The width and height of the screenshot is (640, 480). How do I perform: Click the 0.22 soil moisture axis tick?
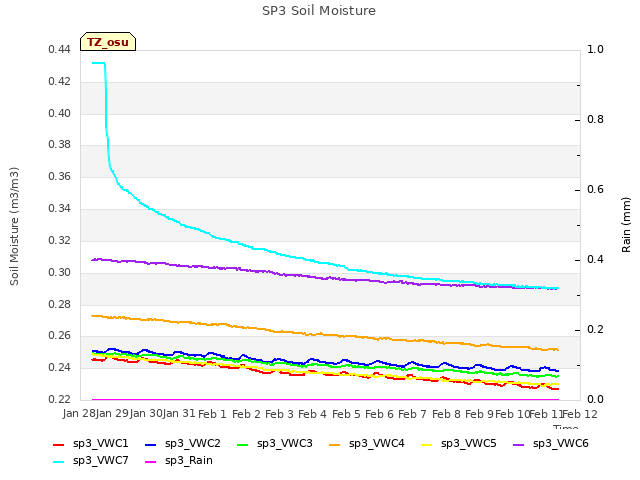[x=59, y=400]
